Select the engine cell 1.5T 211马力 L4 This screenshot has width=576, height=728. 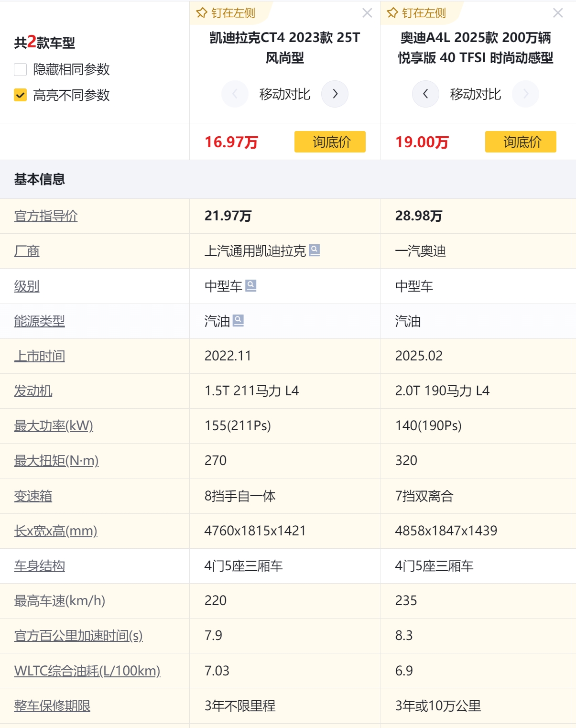[x=251, y=391]
